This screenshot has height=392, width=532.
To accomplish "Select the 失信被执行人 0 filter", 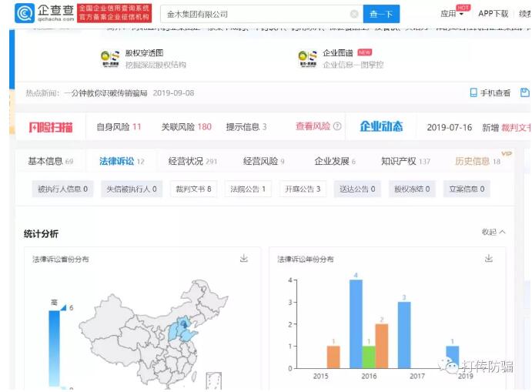I will tap(132, 189).
